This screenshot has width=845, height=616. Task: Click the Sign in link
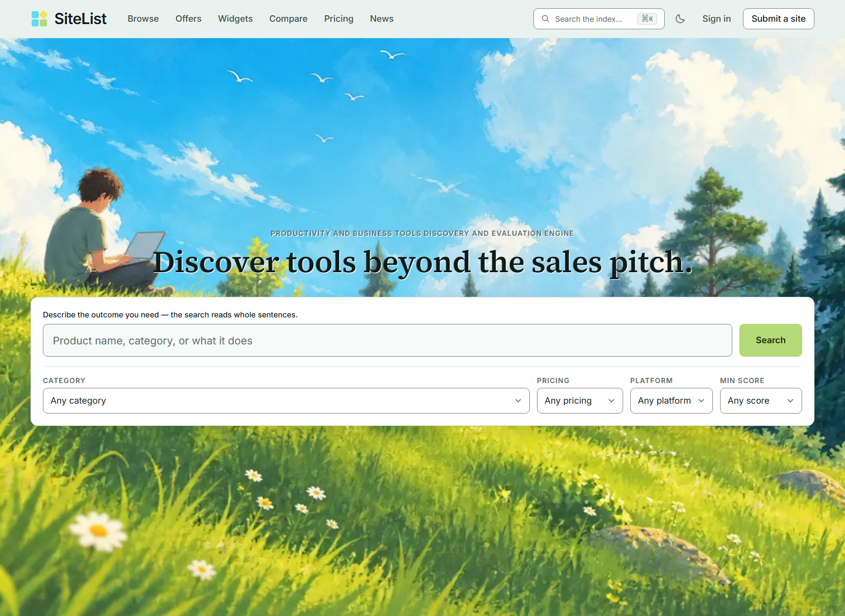(x=716, y=19)
